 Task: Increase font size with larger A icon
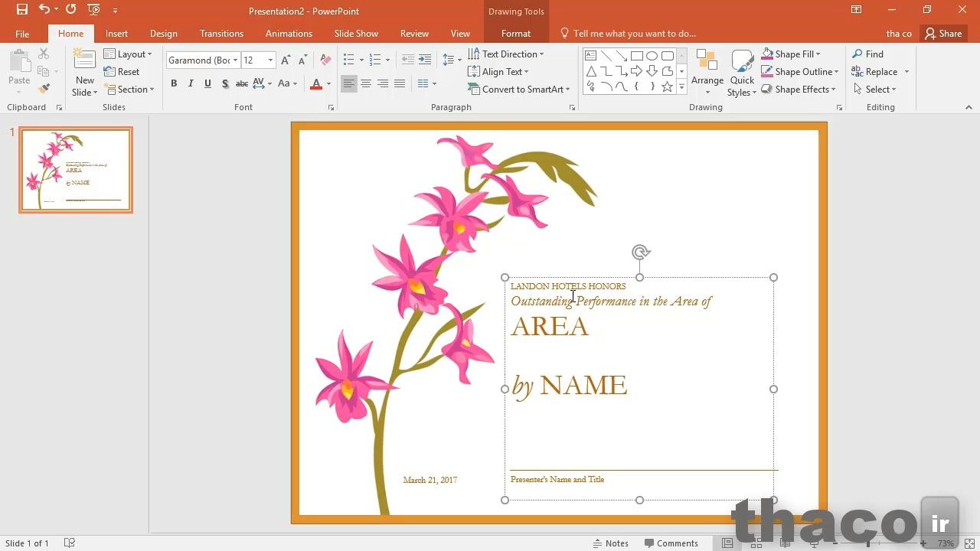[286, 60]
